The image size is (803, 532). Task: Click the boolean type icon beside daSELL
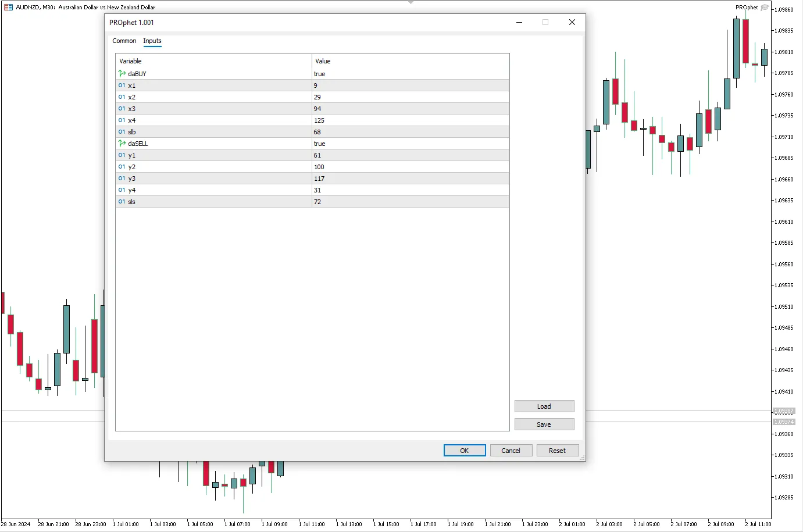(122, 144)
